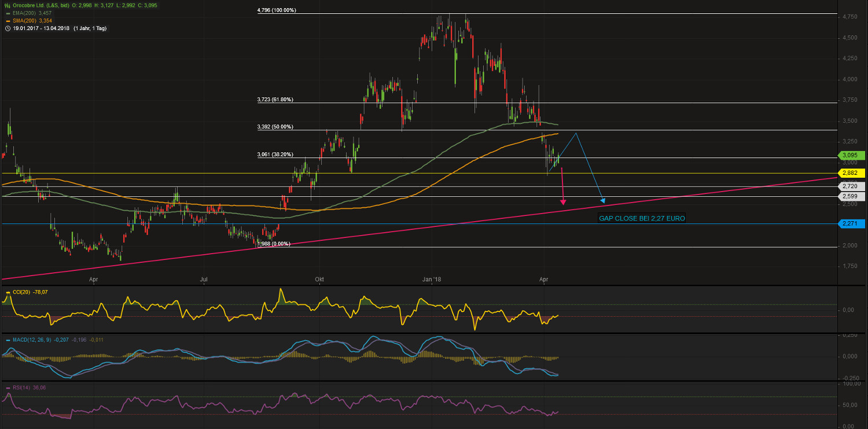Image resolution: width=868 pixels, height=429 pixels.
Task: Click the CCI value -78,07
Action: pyautogui.click(x=41, y=292)
